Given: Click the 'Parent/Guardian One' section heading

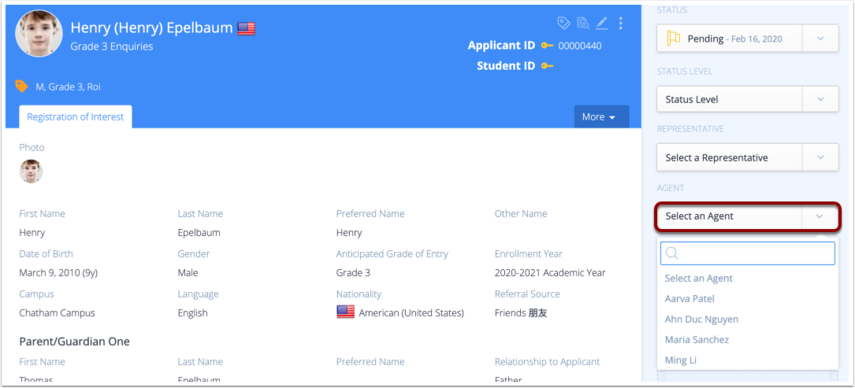Looking at the screenshot, I should tap(74, 342).
